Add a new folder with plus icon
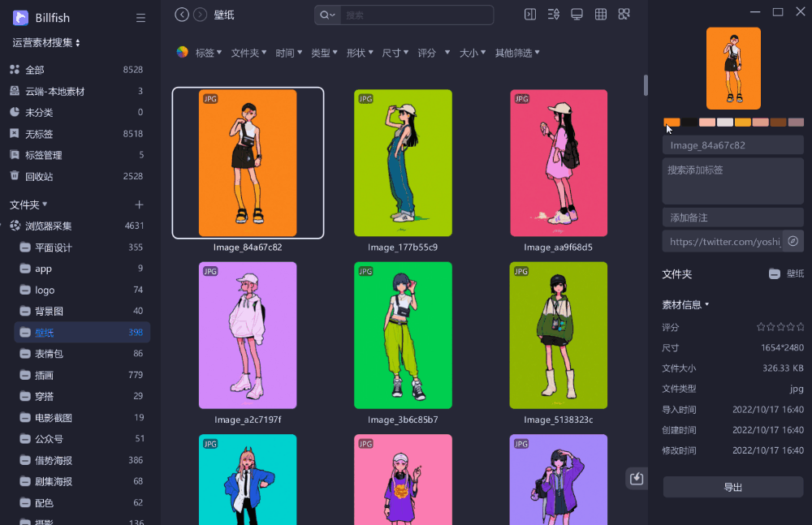812x525 pixels. pyautogui.click(x=139, y=204)
